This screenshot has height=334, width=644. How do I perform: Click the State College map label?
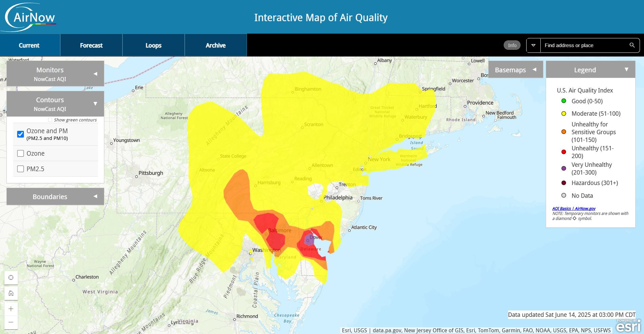coord(233,156)
